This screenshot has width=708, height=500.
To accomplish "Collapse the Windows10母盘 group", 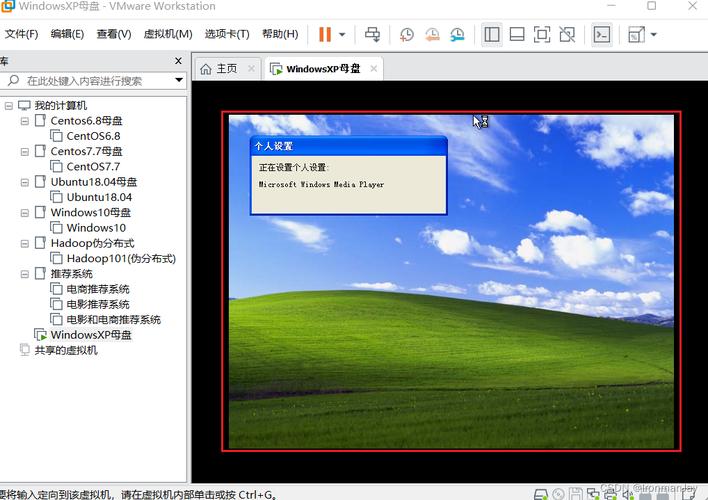I will tap(24, 213).
